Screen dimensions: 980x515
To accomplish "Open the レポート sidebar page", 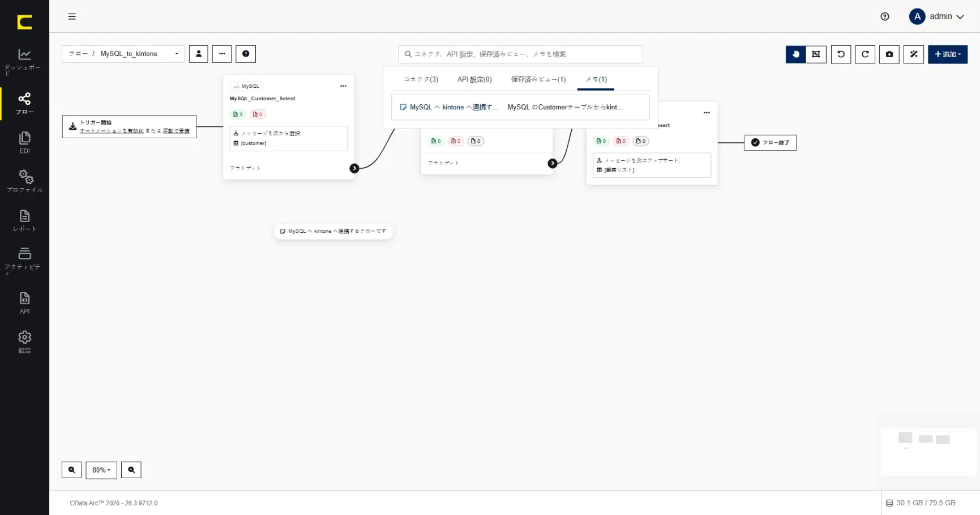I will (x=24, y=220).
